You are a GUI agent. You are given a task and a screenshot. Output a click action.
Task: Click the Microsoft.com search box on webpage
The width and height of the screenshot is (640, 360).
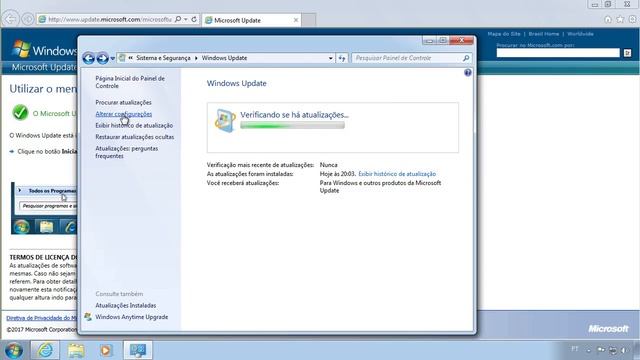click(x=558, y=53)
